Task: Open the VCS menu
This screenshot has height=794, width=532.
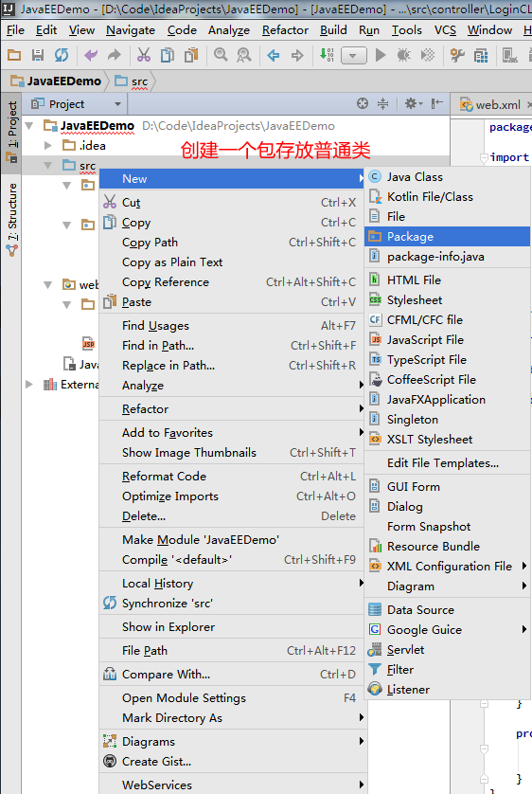Action: click(445, 30)
